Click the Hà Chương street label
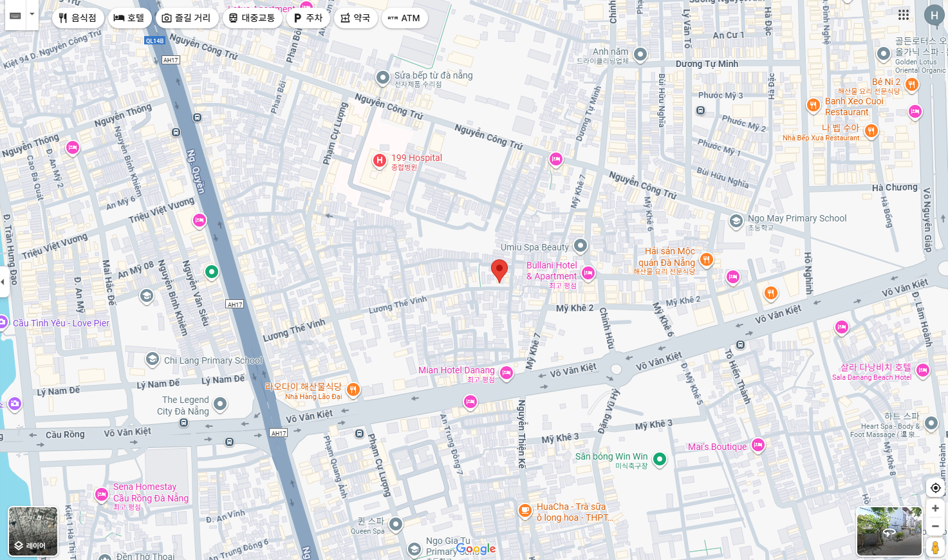Viewport: 948px width, 560px height. click(x=895, y=187)
